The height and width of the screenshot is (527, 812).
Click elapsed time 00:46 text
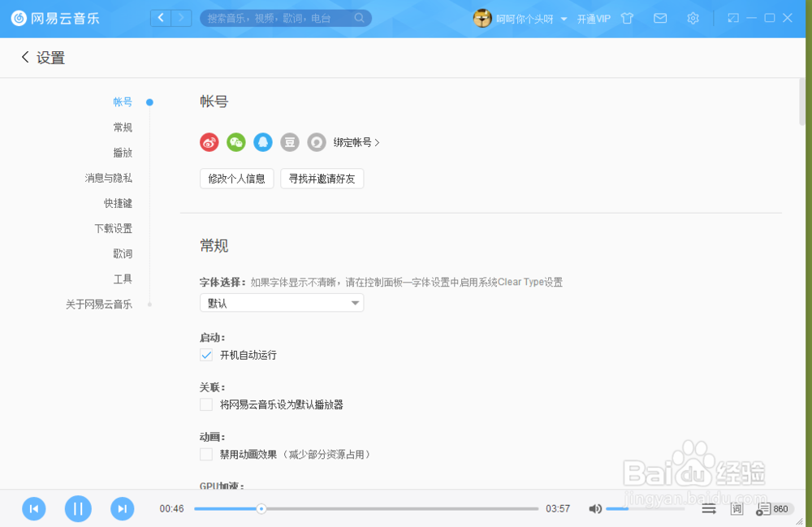171,509
